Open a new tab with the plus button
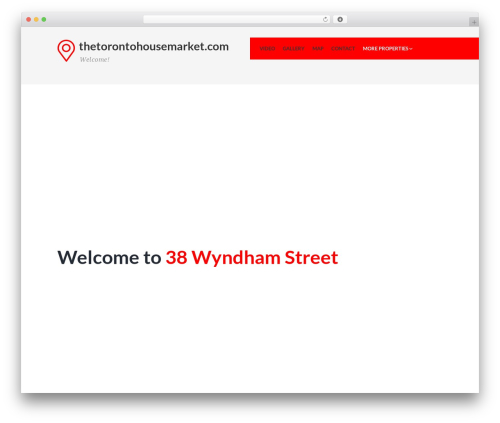This screenshot has height=423, width=500. (474, 22)
